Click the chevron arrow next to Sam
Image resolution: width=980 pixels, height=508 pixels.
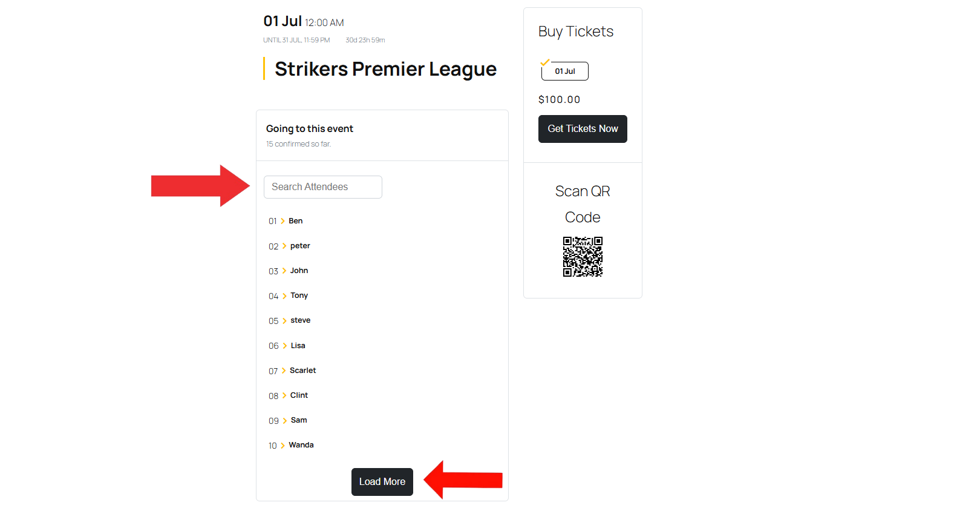pyautogui.click(x=285, y=421)
